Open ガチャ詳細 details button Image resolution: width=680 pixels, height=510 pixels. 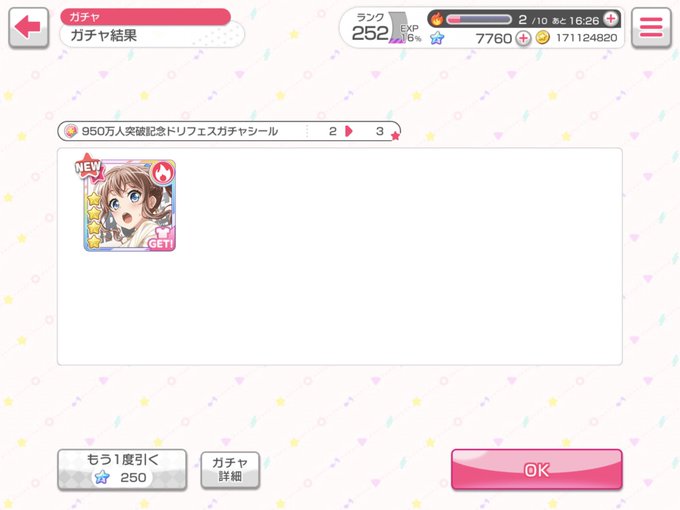pos(230,470)
